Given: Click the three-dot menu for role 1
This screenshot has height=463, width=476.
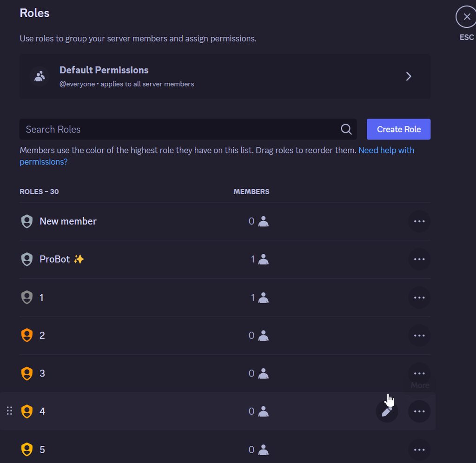Looking at the screenshot, I should [419, 298].
